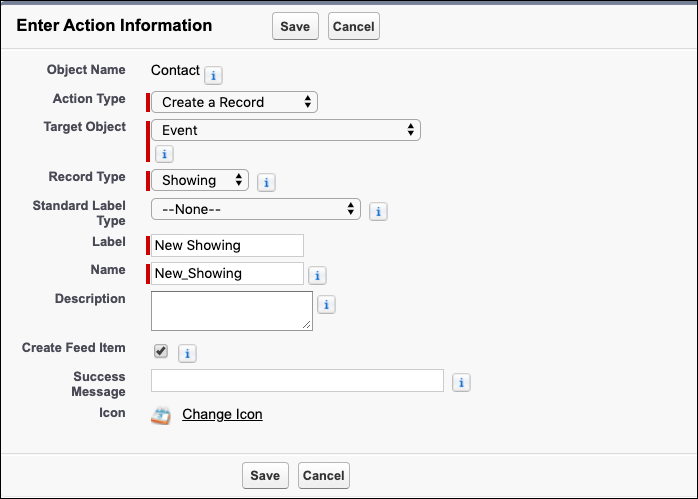Image resolution: width=698 pixels, height=499 pixels.
Task: Show the Success Message info tooltip icon
Action: (x=461, y=382)
